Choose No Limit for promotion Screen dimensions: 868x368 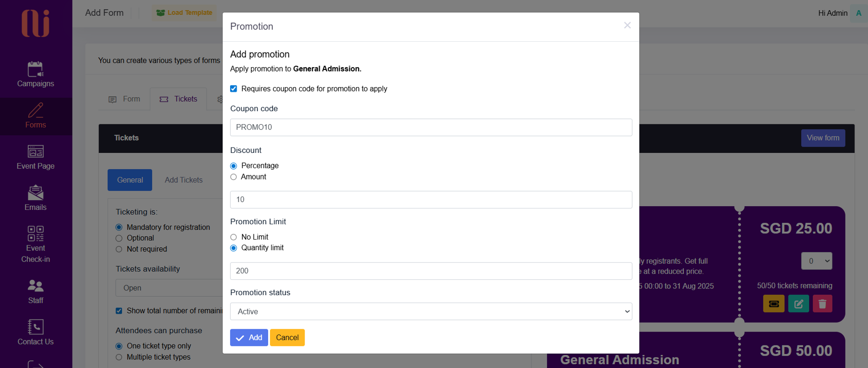234,237
